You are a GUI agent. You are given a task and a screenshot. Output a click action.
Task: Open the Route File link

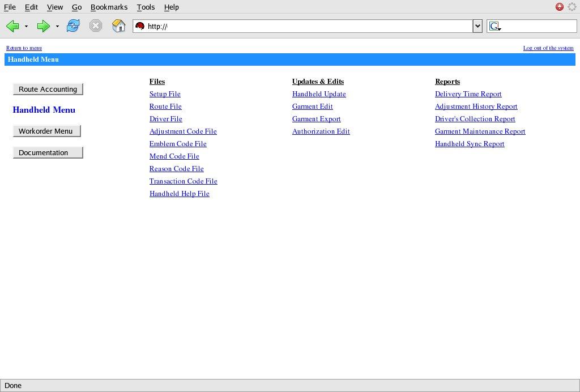coord(165,106)
